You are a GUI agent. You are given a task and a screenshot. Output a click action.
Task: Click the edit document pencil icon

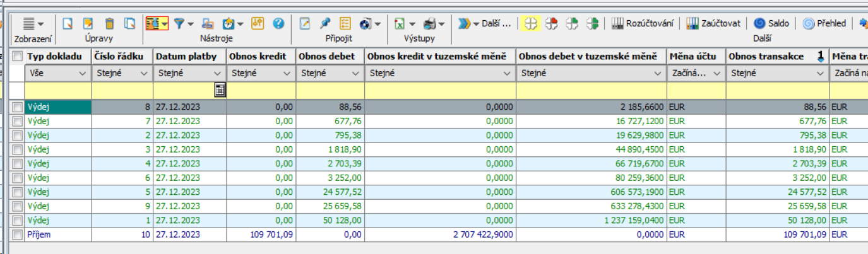pyautogui.click(x=88, y=24)
